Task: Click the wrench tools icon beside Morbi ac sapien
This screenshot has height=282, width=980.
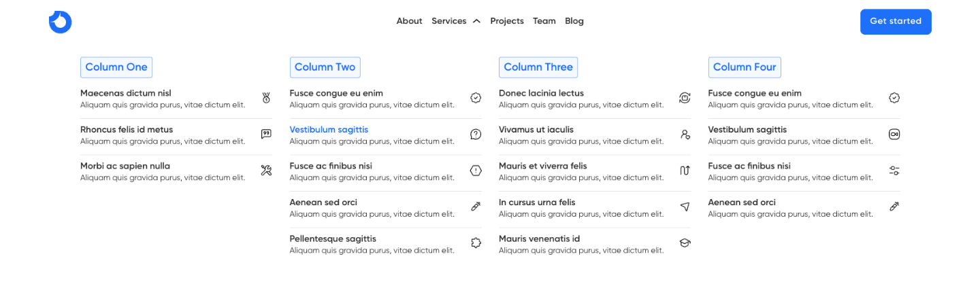Action: 266,171
